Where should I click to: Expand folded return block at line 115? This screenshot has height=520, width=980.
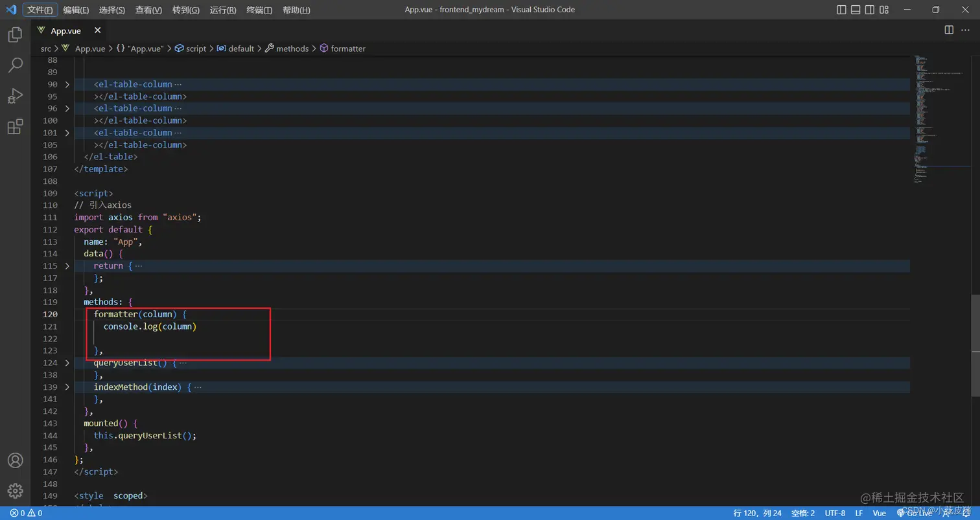click(x=67, y=266)
